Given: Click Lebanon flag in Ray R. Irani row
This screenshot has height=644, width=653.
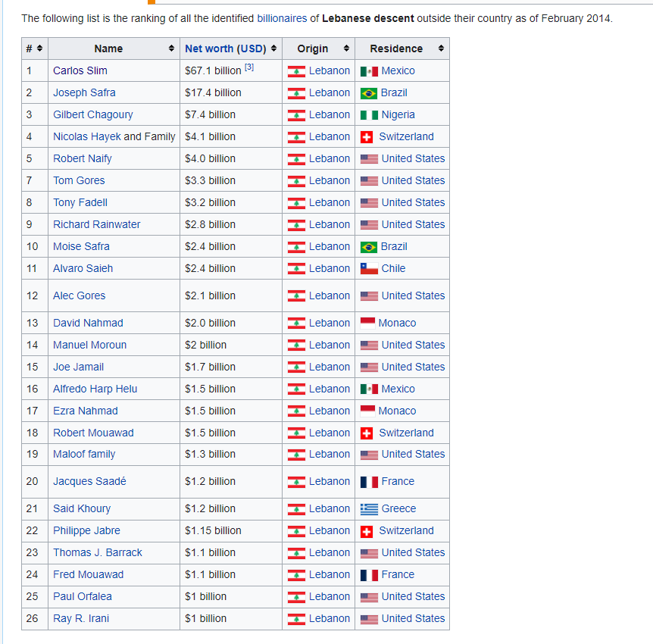Looking at the screenshot, I should pyautogui.click(x=296, y=619).
